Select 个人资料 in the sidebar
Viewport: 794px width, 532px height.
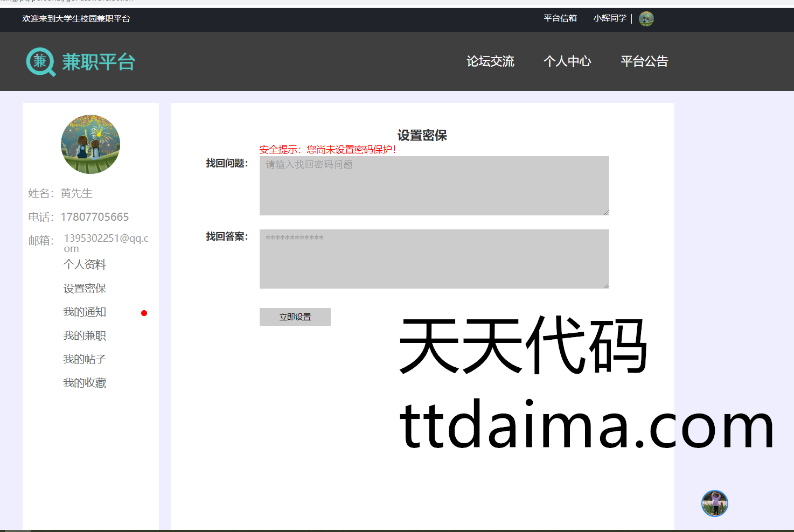click(85, 264)
